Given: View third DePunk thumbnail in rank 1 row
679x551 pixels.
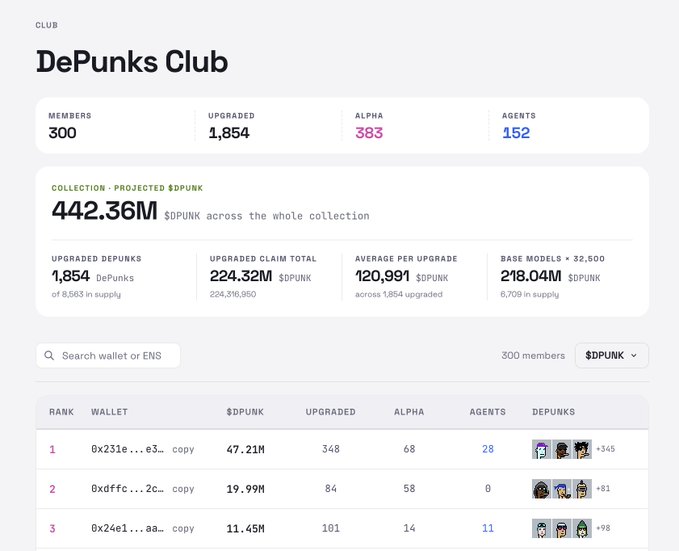Looking at the screenshot, I should pyautogui.click(x=582, y=449).
